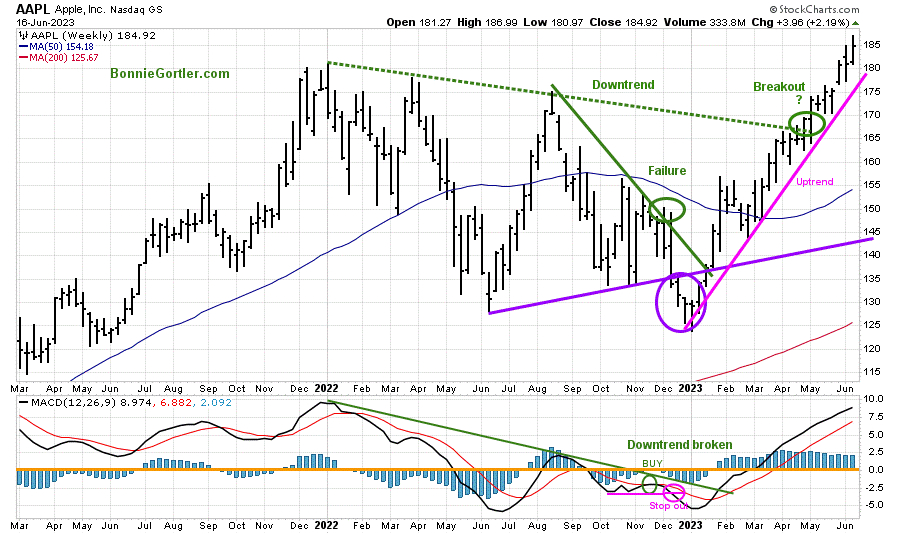Click the green 'BUY' label
Screen dimensions: 900x534
652,463
